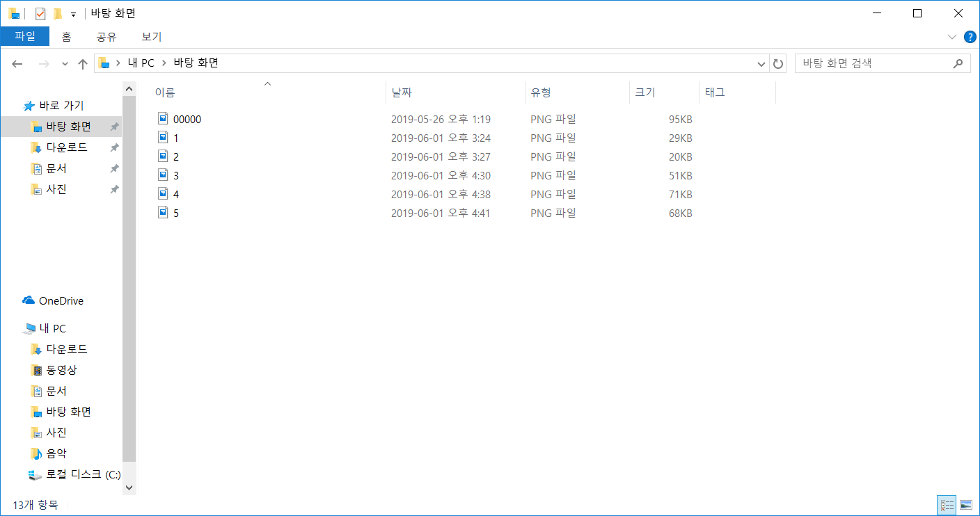Select pinned 다운로드 under 바로 가기
Image resolution: width=980 pixels, height=516 pixels.
coord(67,147)
